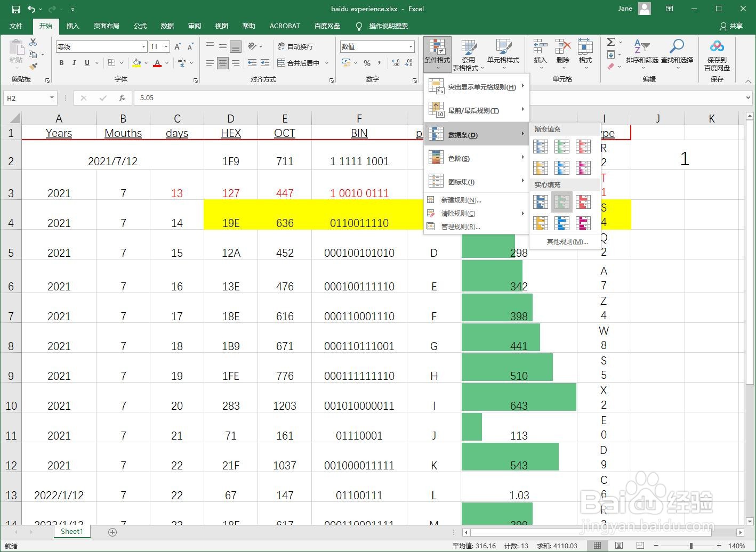
Task: Click Increase Font Size icon
Action: (178, 47)
